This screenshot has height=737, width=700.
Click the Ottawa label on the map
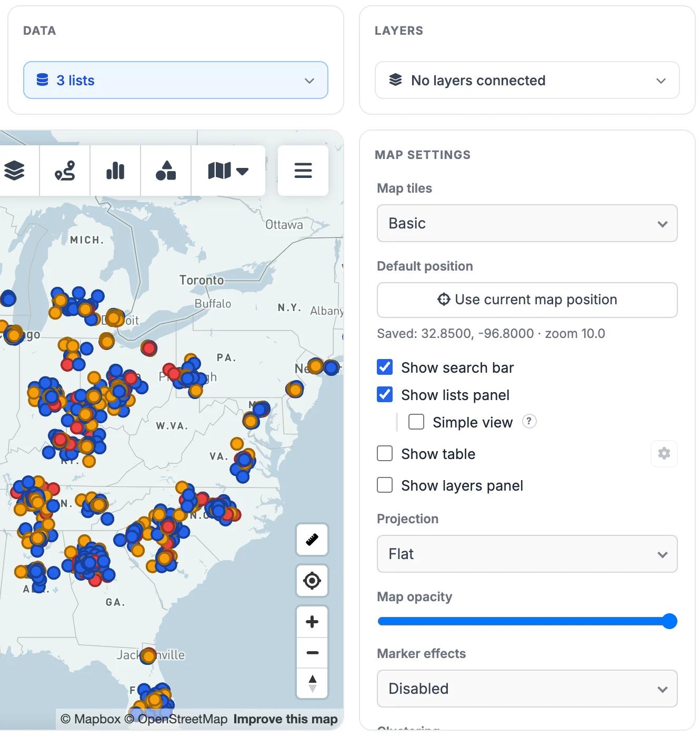pos(284,225)
